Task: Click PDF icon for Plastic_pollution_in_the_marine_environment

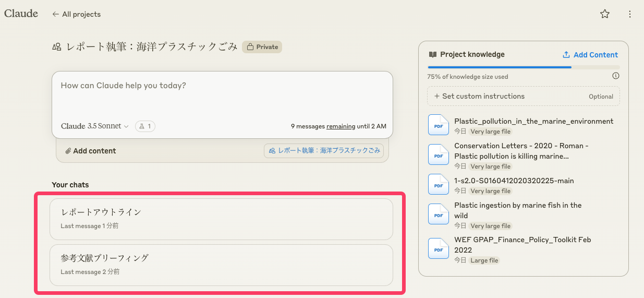Action: click(x=438, y=125)
